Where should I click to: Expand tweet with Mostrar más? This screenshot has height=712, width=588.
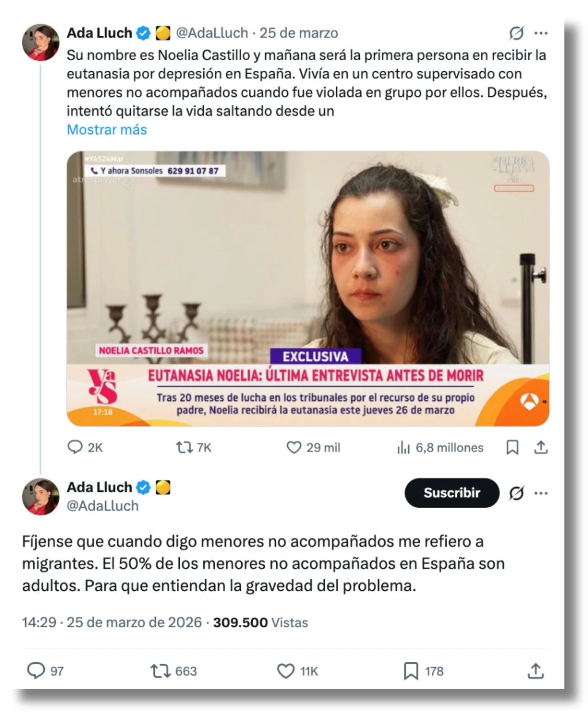(x=107, y=129)
